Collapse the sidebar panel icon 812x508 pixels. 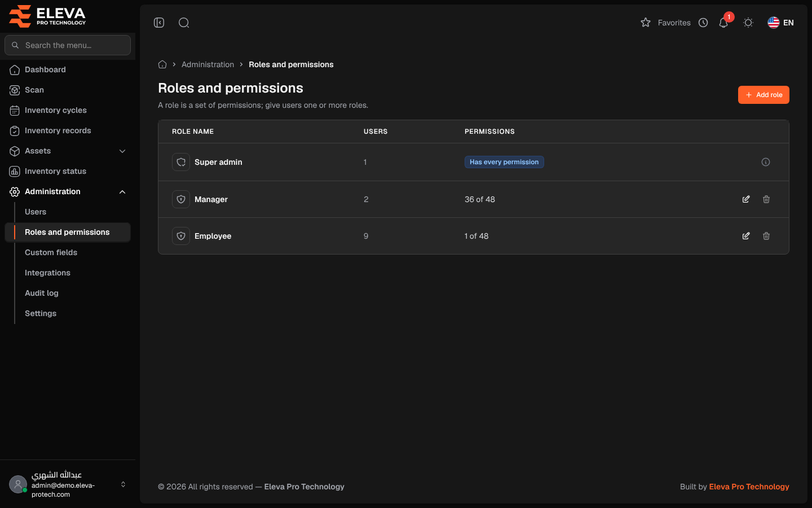(x=159, y=23)
